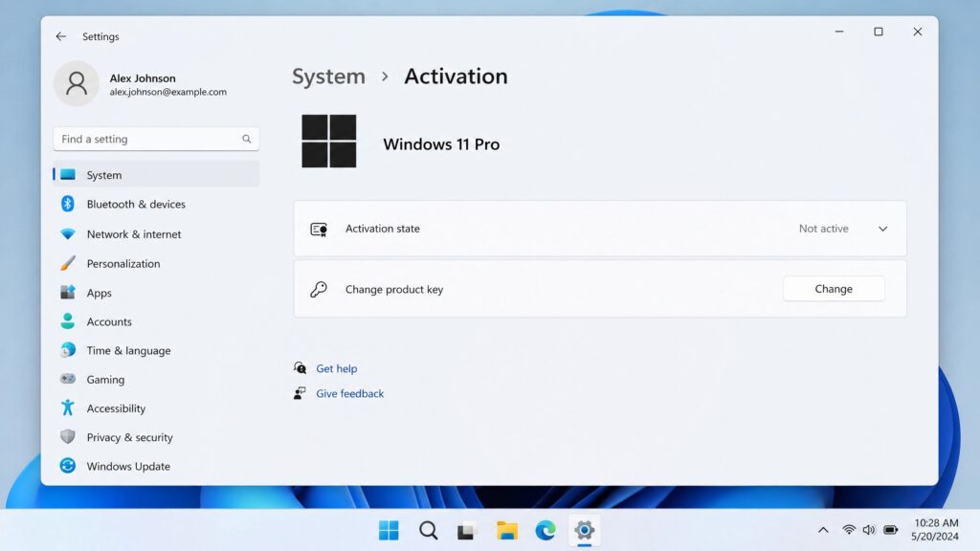Open the Windows Start menu
This screenshot has width=980, height=551.
(x=389, y=530)
